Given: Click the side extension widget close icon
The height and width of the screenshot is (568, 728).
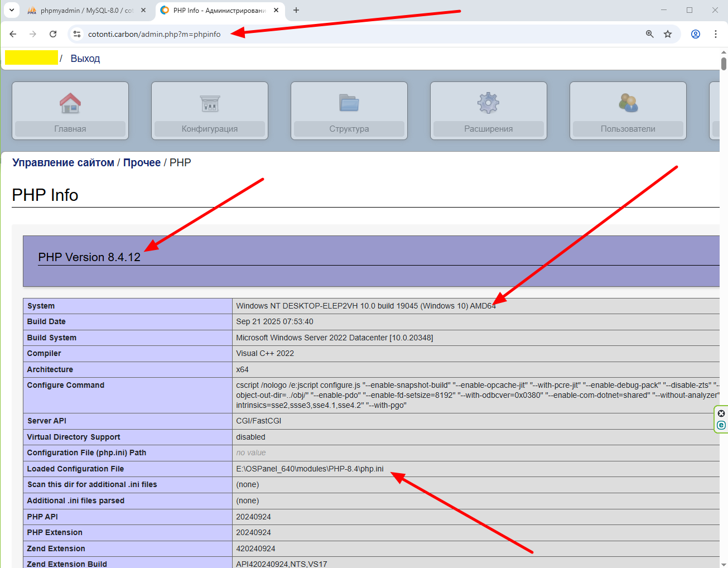Looking at the screenshot, I should [x=721, y=413].
